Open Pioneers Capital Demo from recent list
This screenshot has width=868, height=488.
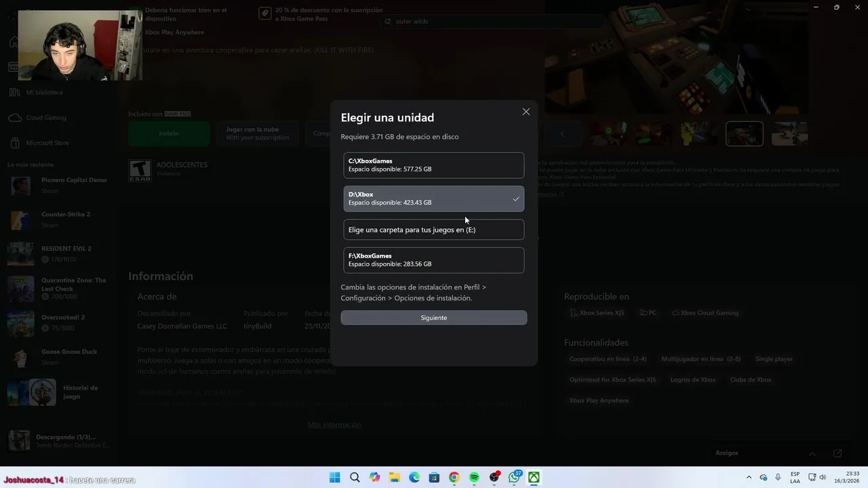click(x=60, y=185)
